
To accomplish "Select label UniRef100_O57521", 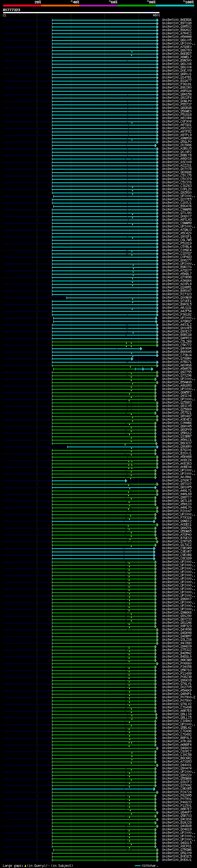I will (x=177, y=412).
